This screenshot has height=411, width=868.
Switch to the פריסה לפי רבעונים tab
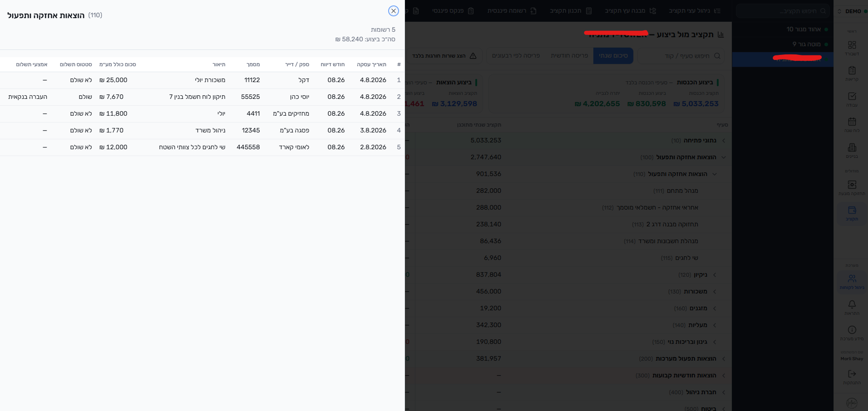pyautogui.click(x=516, y=56)
